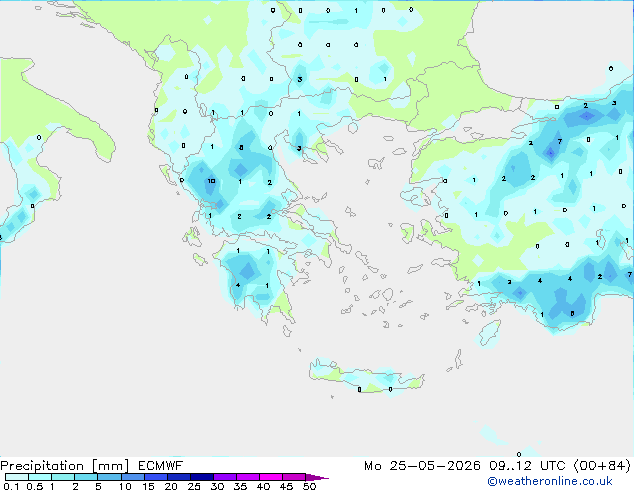Select the 45–50 mm legend swatch
The width and height of the screenshot is (634, 490).
294,477
